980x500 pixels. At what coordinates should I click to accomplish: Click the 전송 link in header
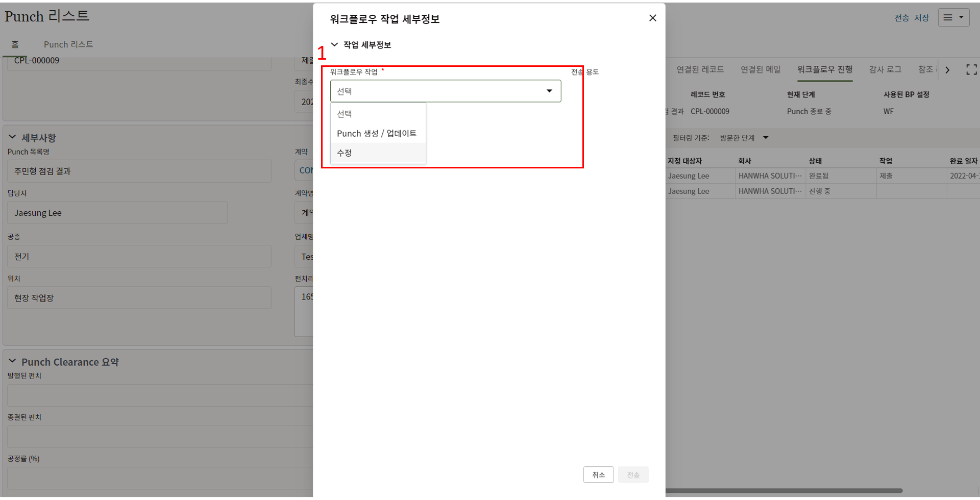901,18
